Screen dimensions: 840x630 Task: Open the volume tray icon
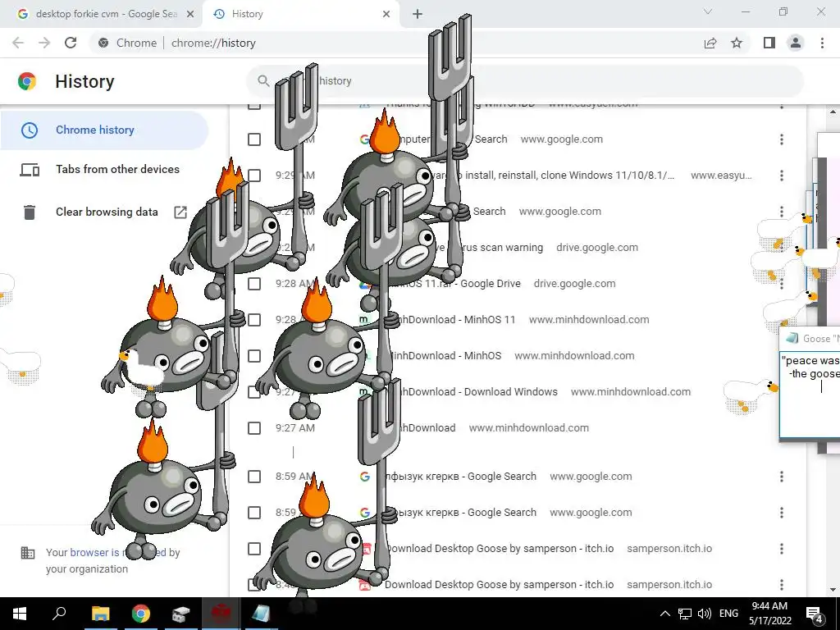(705, 614)
